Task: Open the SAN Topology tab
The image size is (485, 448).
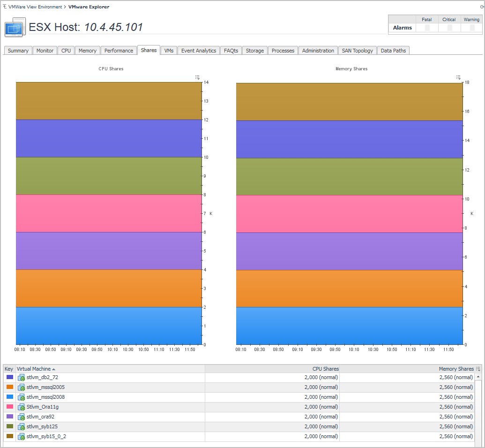Action: pos(357,51)
